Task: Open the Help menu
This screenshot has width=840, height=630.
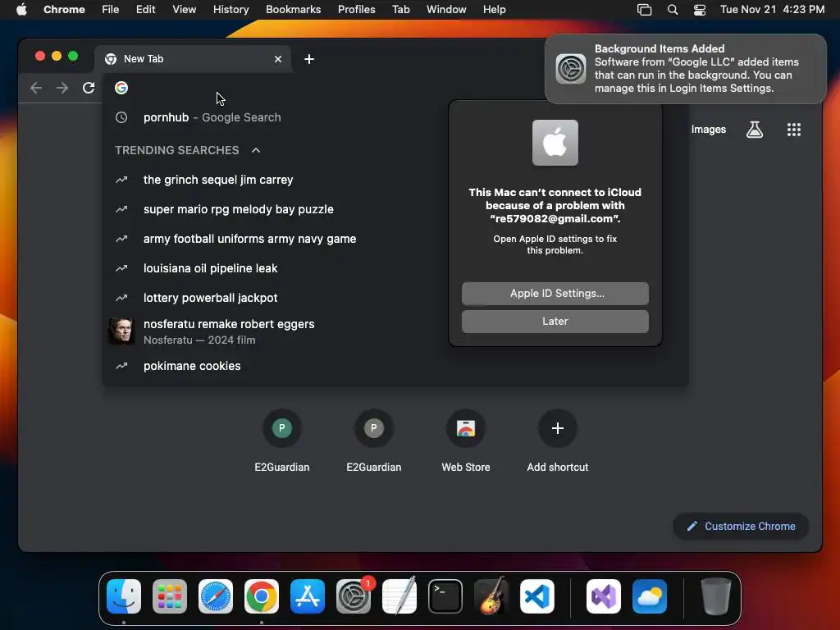Action: [494, 9]
